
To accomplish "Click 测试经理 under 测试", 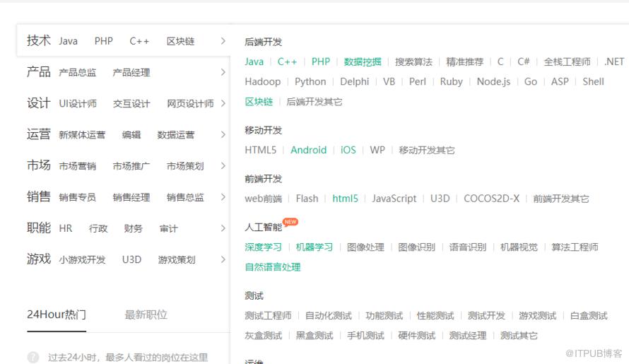I will [468, 336].
